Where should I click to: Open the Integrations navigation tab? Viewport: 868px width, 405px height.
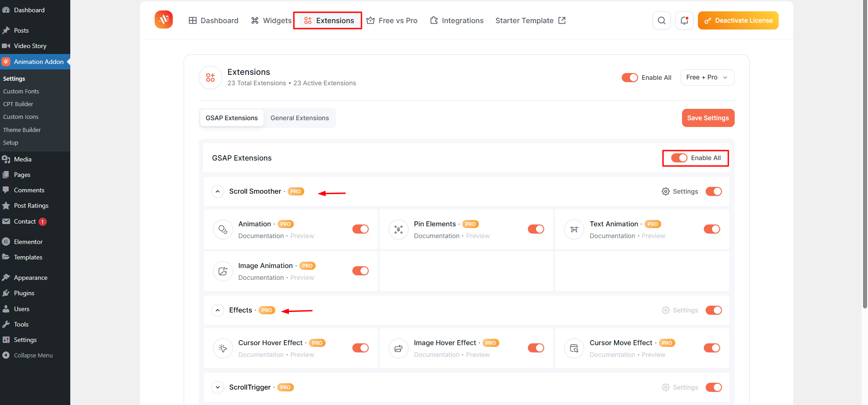point(457,20)
